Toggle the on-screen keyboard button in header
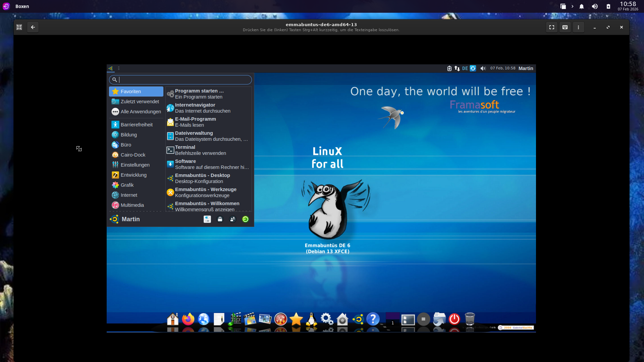 click(565, 27)
